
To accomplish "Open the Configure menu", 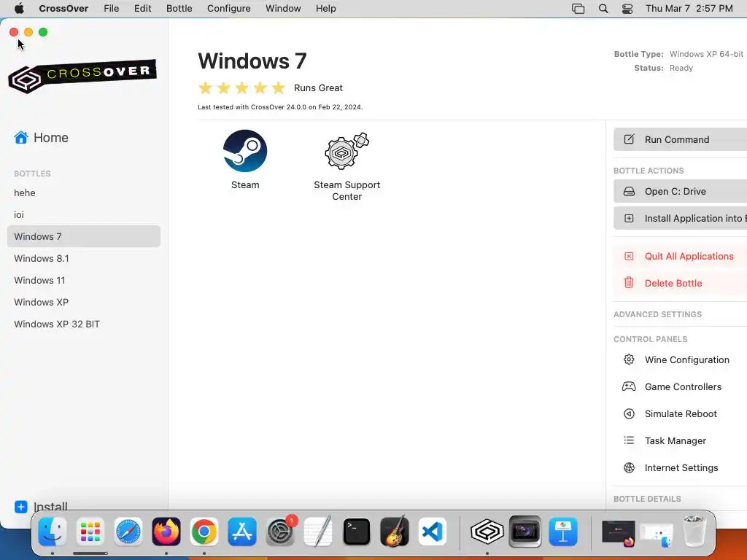I will (x=228, y=9).
